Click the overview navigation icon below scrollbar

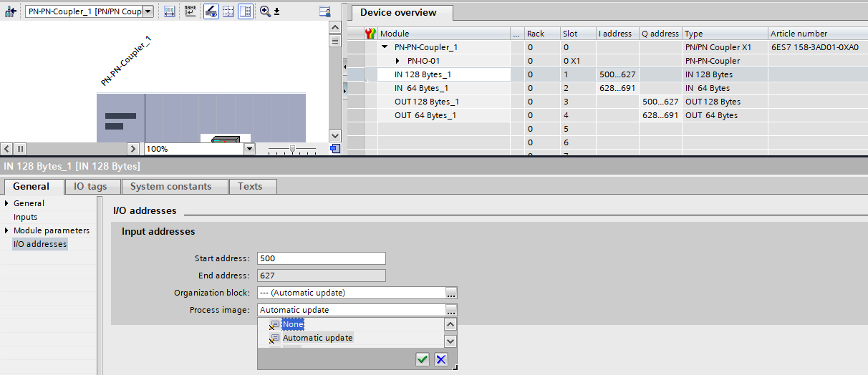pos(334,149)
